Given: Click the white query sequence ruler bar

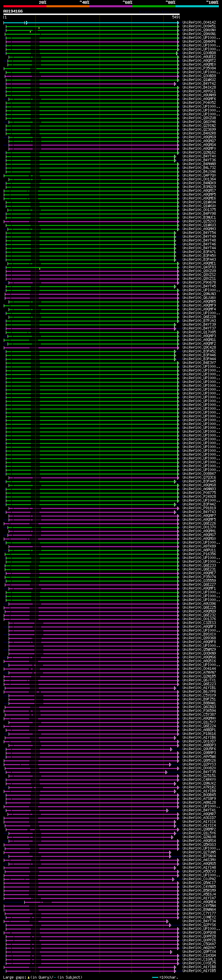Looking at the screenshot, I should (x=92, y=14).
